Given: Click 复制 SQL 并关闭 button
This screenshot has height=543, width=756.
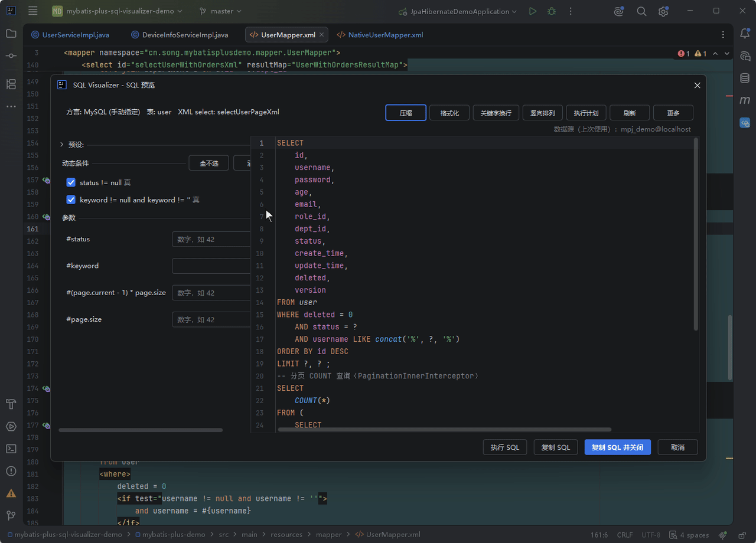Looking at the screenshot, I should [618, 447].
